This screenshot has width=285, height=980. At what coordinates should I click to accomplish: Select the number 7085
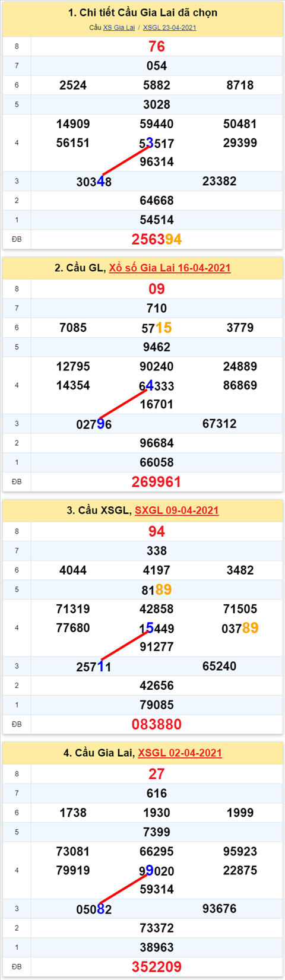click(x=73, y=328)
